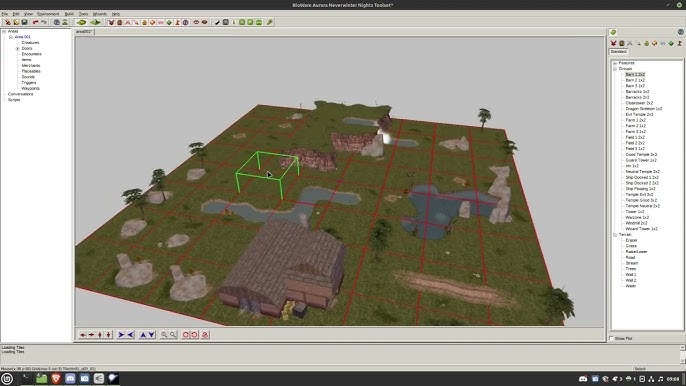Choose Dragon Skeleton 1x2 group
Viewport: 686px width, 386px height.
coord(644,109)
